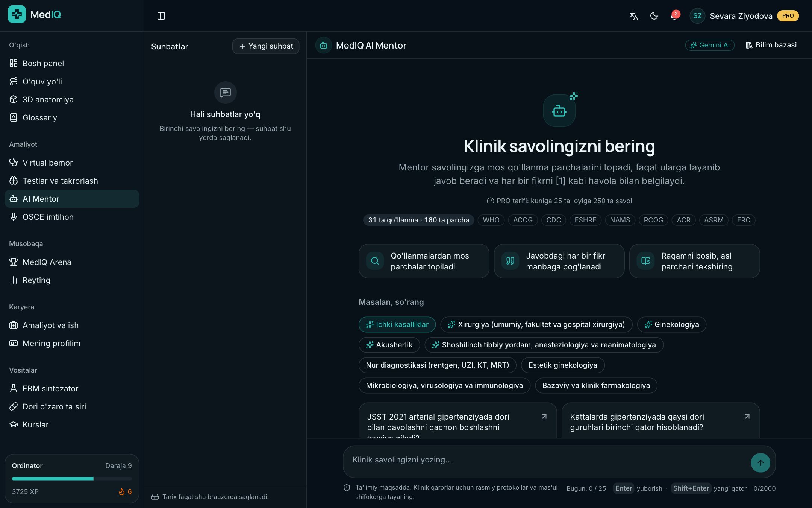Select the CDC source tag
812x508 pixels.
pos(554,220)
